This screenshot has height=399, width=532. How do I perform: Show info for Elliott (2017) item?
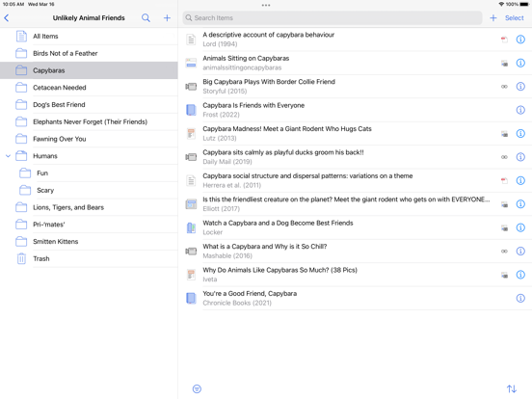click(x=520, y=204)
